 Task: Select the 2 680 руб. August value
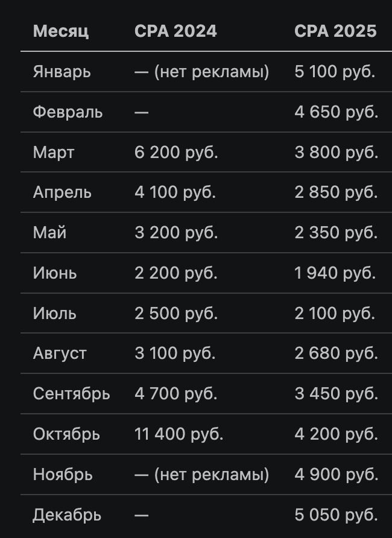pos(336,353)
